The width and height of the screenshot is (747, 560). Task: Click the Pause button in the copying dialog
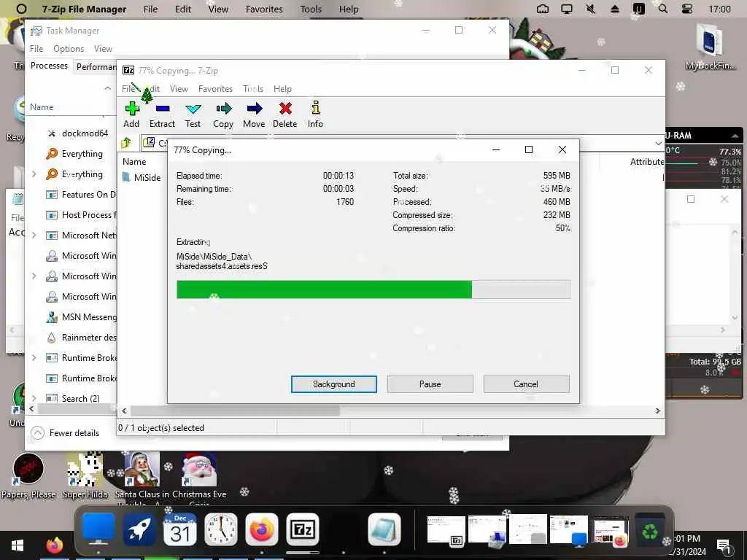(430, 384)
